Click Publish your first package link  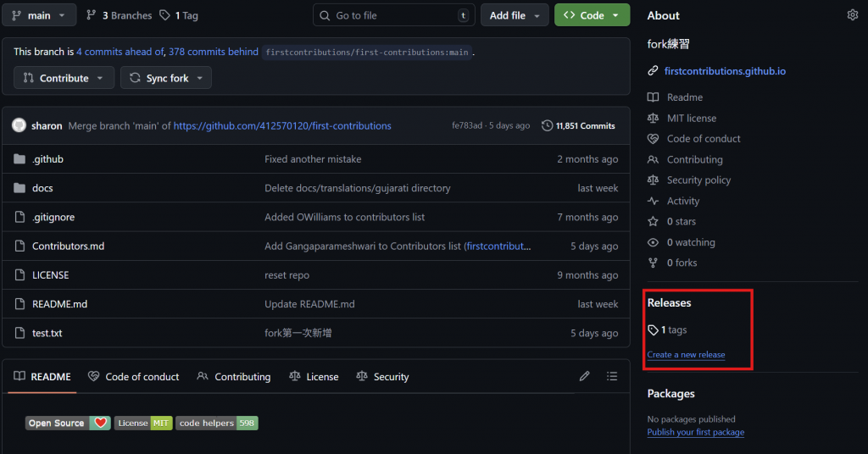click(x=696, y=432)
